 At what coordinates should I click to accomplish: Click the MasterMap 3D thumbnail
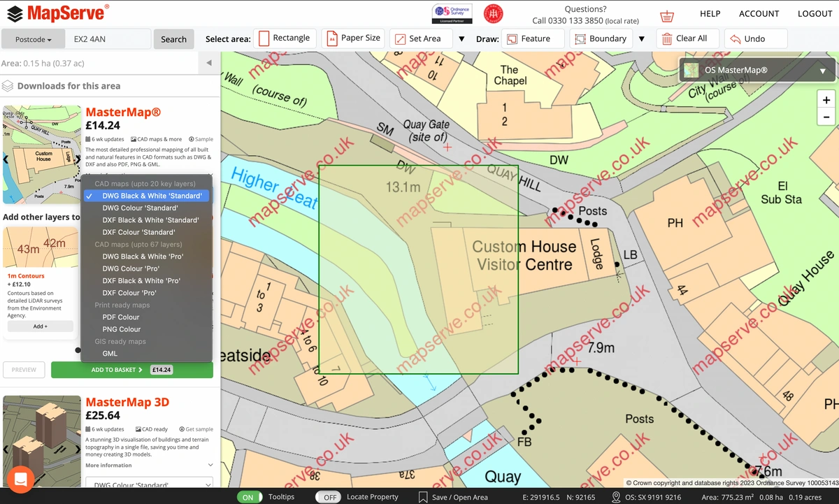pos(42,442)
